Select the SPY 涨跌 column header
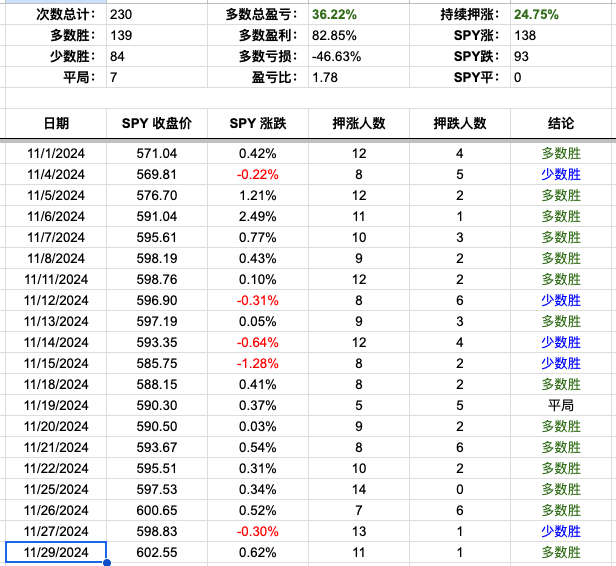Screen dimensions: 616x566 258,123
